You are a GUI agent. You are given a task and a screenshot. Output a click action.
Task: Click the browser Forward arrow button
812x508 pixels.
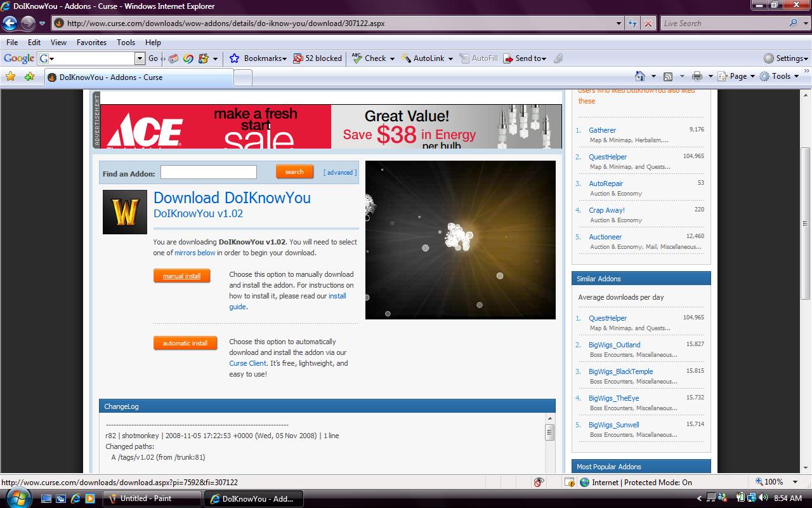[x=28, y=23]
